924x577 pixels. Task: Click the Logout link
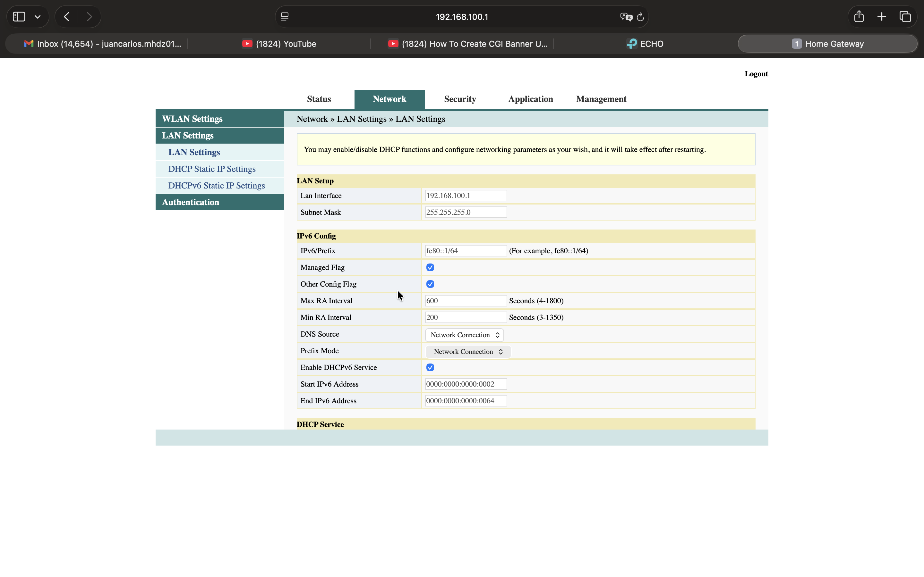(756, 74)
